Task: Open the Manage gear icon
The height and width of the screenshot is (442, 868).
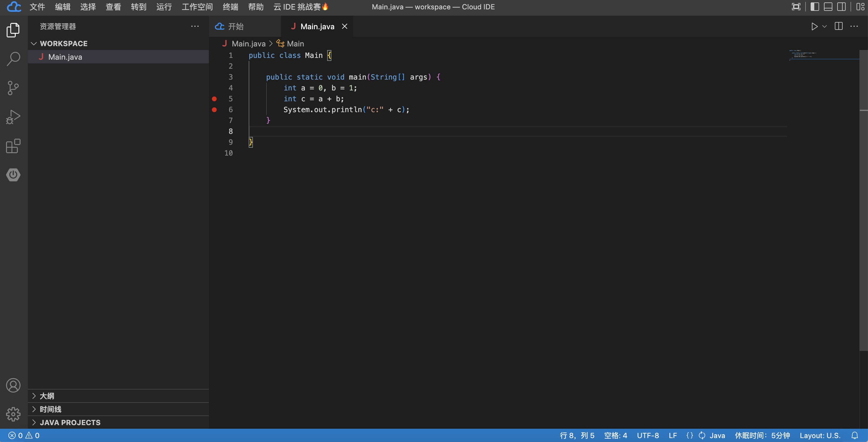Action: pyautogui.click(x=13, y=414)
